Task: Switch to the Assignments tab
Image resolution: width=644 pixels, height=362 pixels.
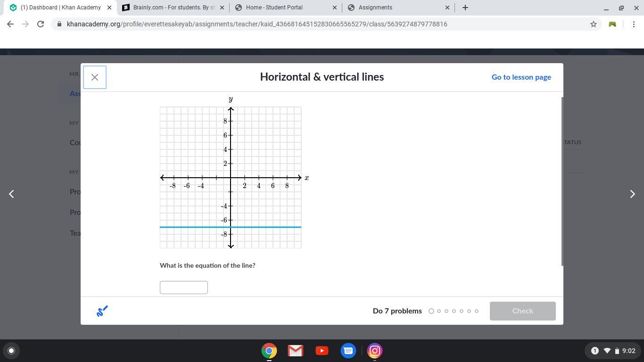Action: coord(398,8)
